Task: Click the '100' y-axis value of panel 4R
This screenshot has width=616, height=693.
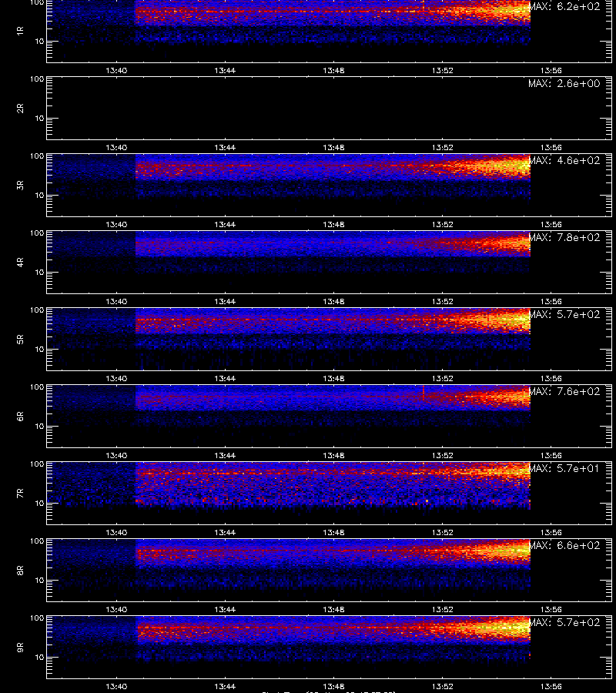Action: click(37, 233)
